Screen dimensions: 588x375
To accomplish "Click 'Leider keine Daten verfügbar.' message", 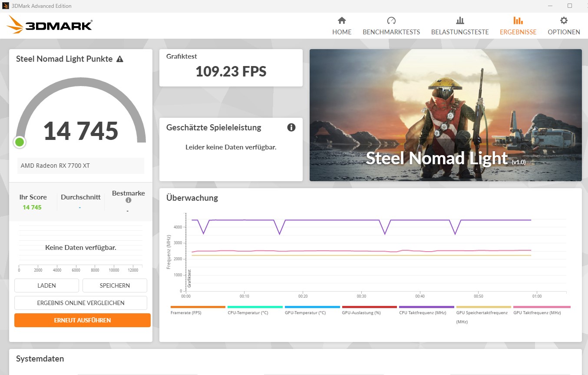I will (x=231, y=147).
